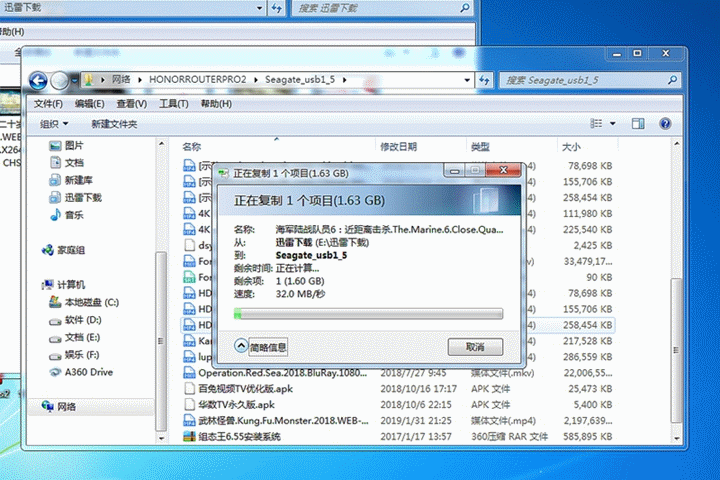Expand arrow after Seagate_usb1_5 breadcrumb
This screenshot has width=720, height=480.
[x=344, y=80]
